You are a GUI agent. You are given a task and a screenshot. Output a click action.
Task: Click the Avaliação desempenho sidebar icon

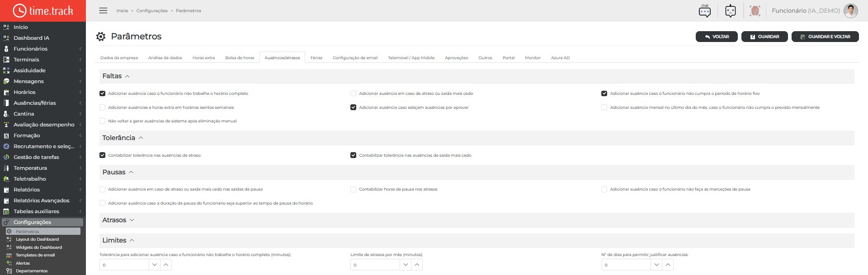(x=6, y=125)
